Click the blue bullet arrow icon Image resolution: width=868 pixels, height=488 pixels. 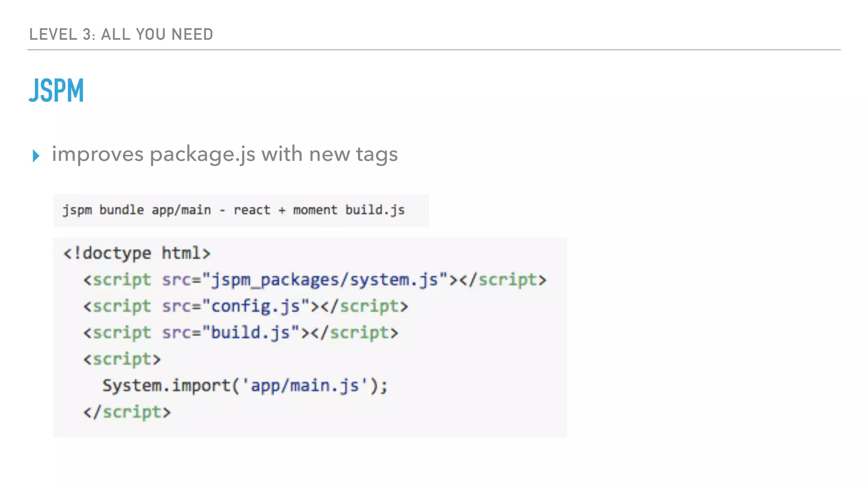pyautogui.click(x=36, y=156)
